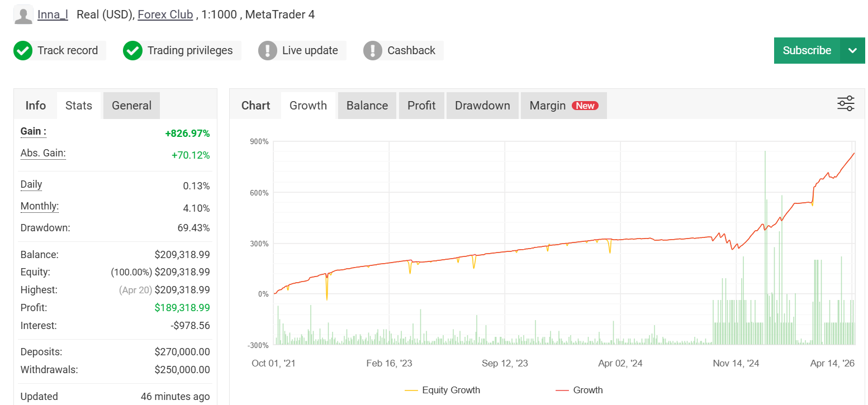
Task: Open the Margin chart tab
Action: (548, 106)
